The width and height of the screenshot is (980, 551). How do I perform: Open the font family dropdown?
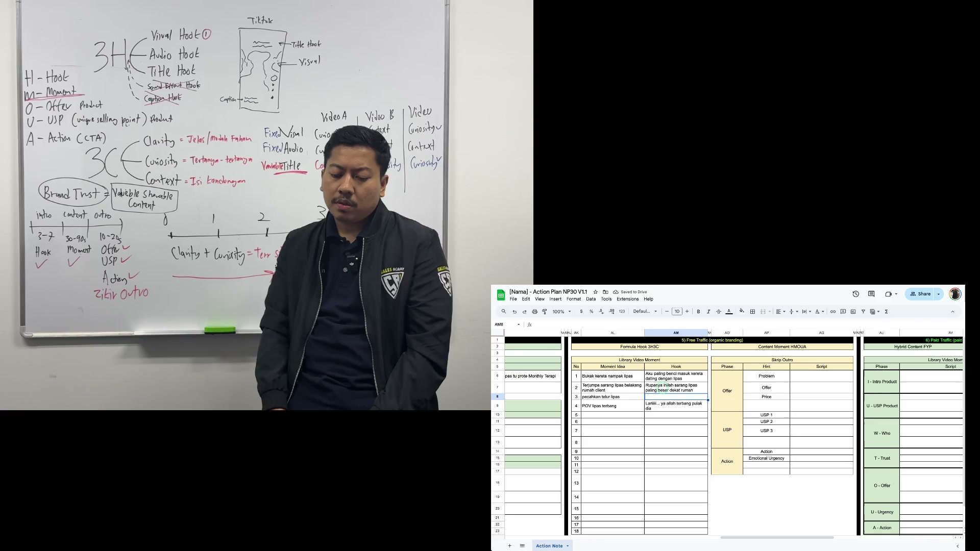click(645, 311)
